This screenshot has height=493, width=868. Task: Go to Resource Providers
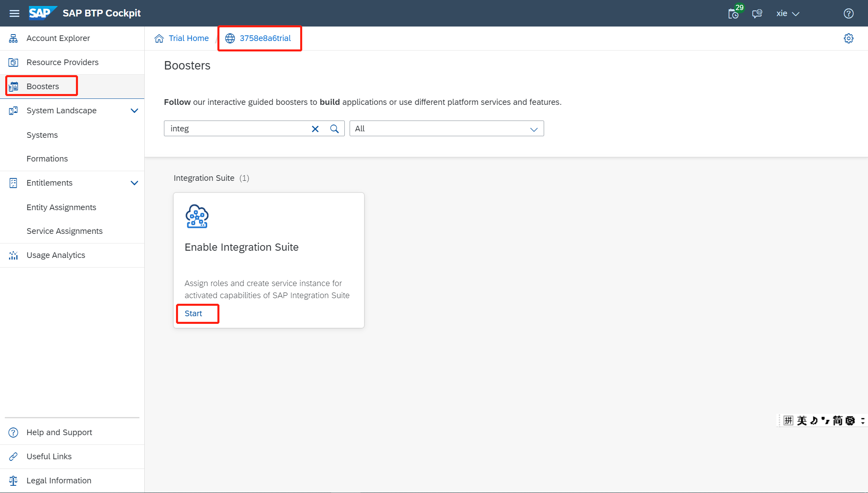point(72,62)
